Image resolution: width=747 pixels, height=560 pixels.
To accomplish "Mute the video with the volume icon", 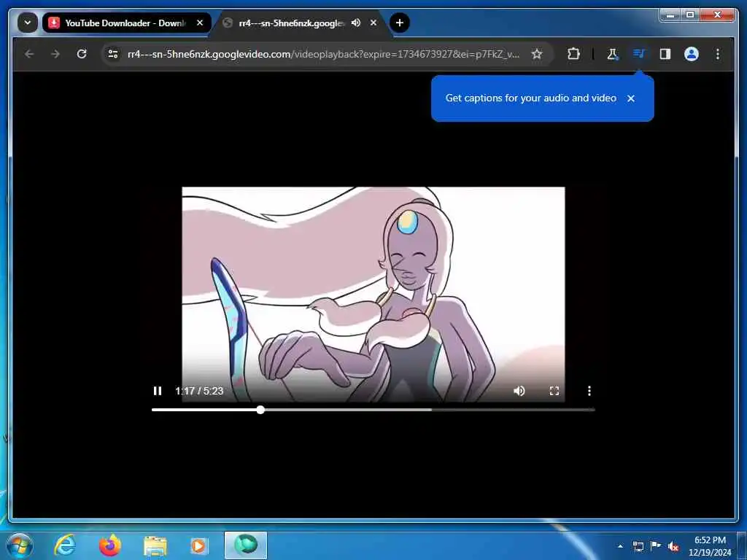I will [519, 391].
